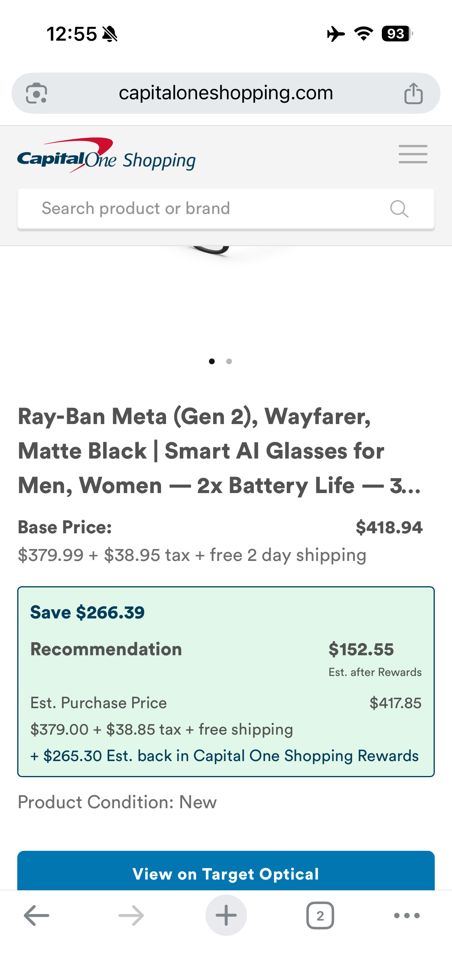Open a new tab with plus button

(x=226, y=916)
